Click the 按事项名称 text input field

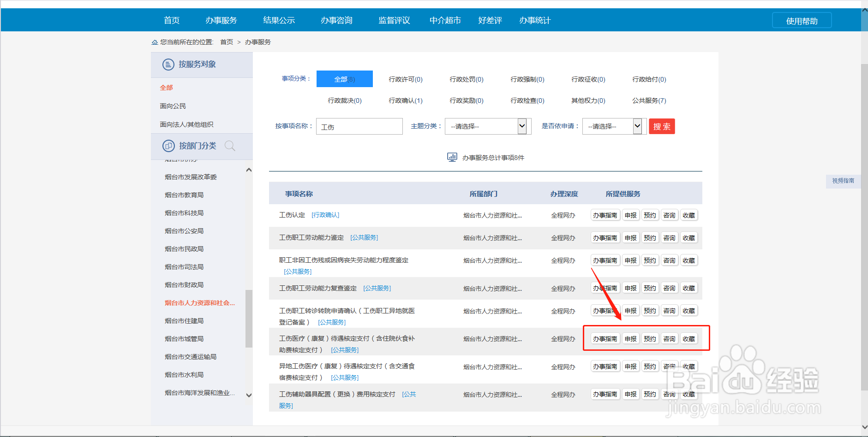[x=359, y=126]
